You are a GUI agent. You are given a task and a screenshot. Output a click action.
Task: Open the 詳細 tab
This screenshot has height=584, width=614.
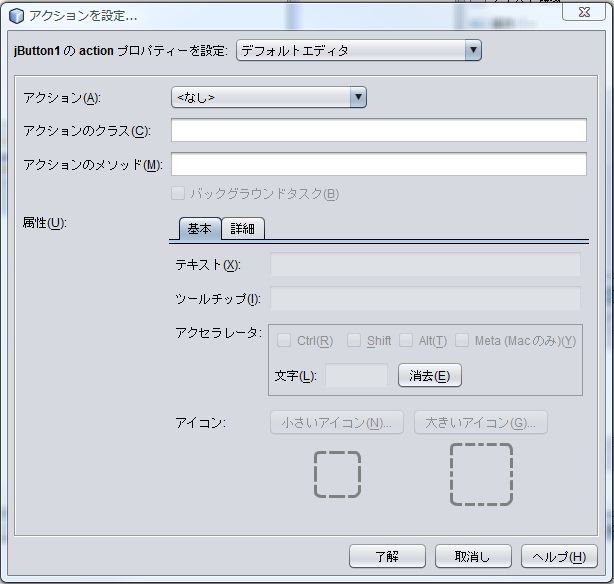(242, 229)
